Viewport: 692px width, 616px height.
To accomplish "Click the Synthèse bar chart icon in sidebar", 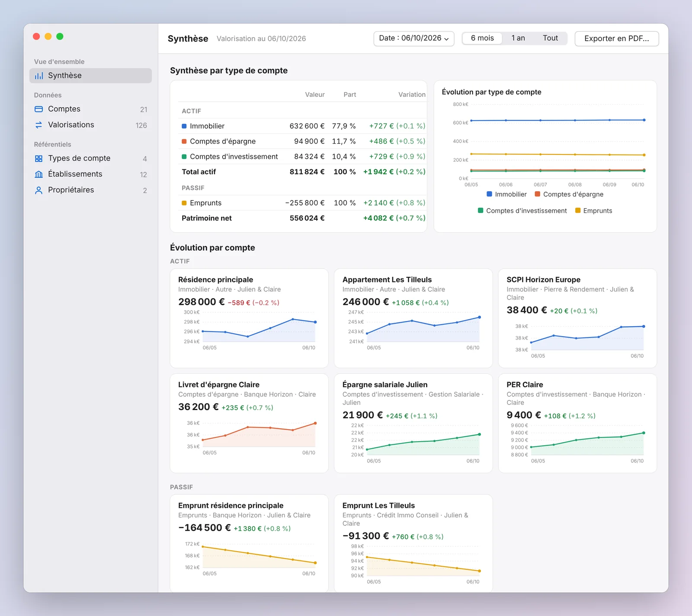I will (x=39, y=76).
